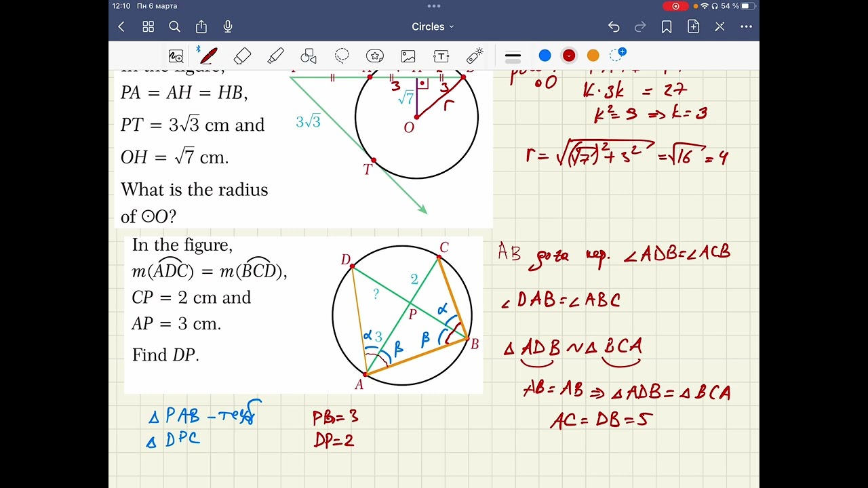Tap the red screen recording indicator
The image size is (868, 488).
675,6
